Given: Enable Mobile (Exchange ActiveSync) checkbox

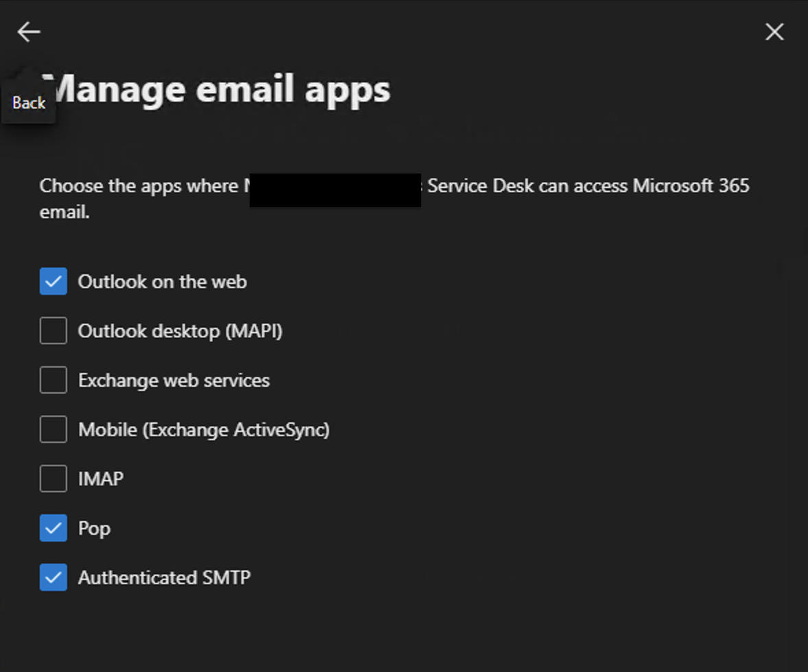Looking at the screenshot, I should tap(53, 429).
